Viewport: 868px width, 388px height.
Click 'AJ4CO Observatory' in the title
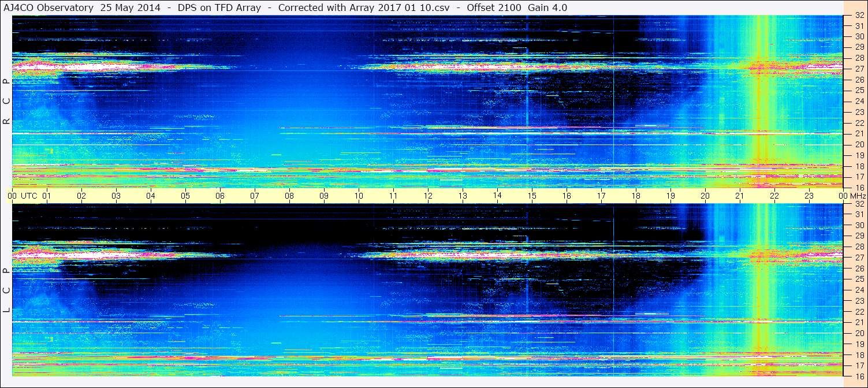48,8
